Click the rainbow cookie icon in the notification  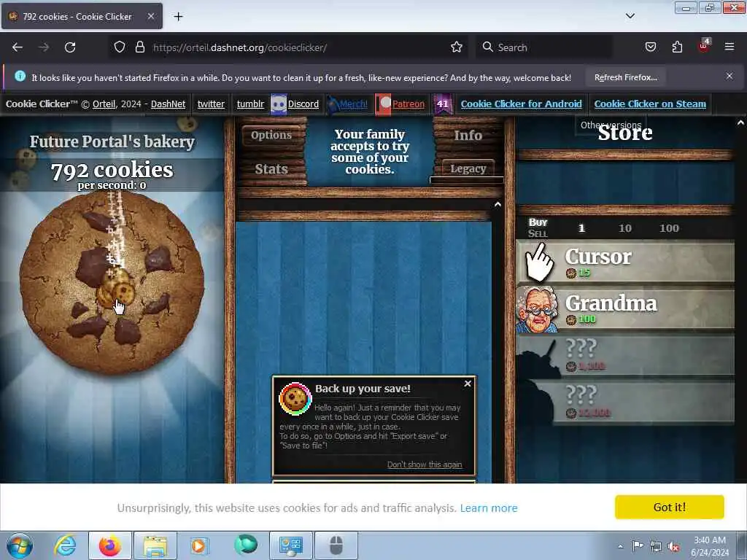coord(295,398)
